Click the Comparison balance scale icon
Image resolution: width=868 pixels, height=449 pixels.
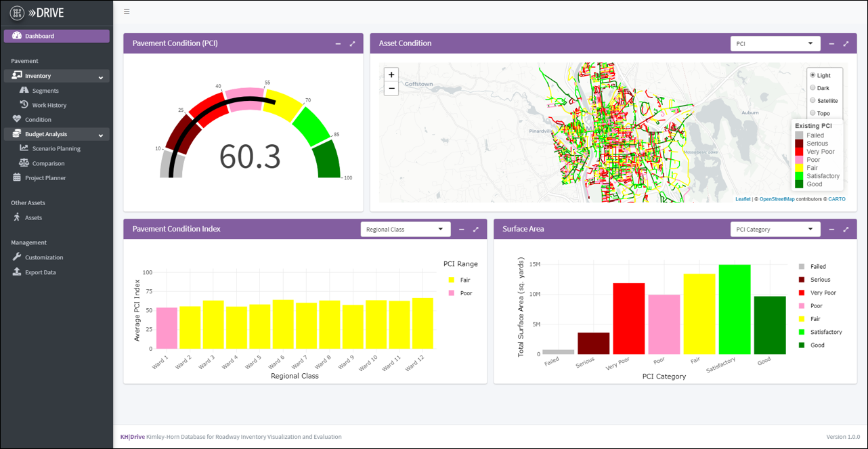[x=24, y=163]
